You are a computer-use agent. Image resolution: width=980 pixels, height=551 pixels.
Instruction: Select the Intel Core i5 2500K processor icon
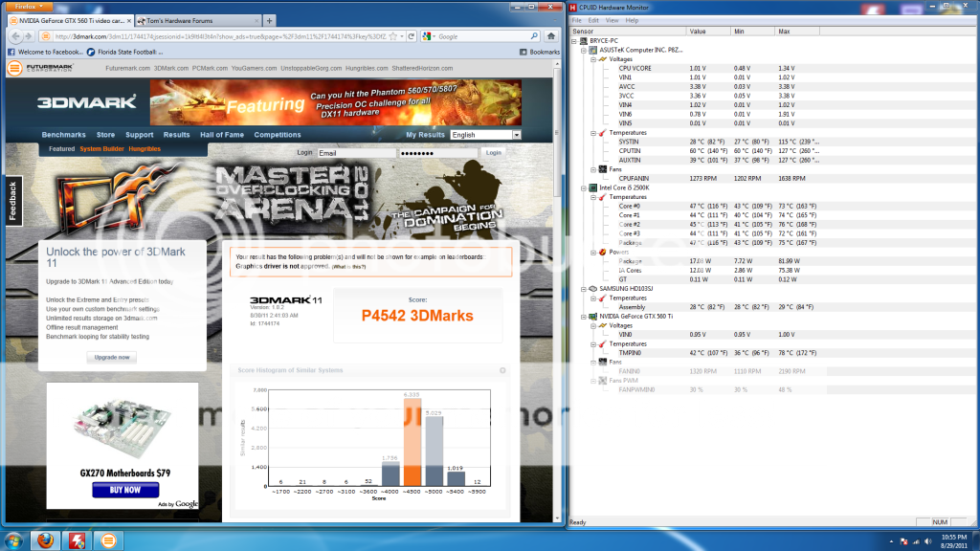pyautogui.click(x=592, y=188)
